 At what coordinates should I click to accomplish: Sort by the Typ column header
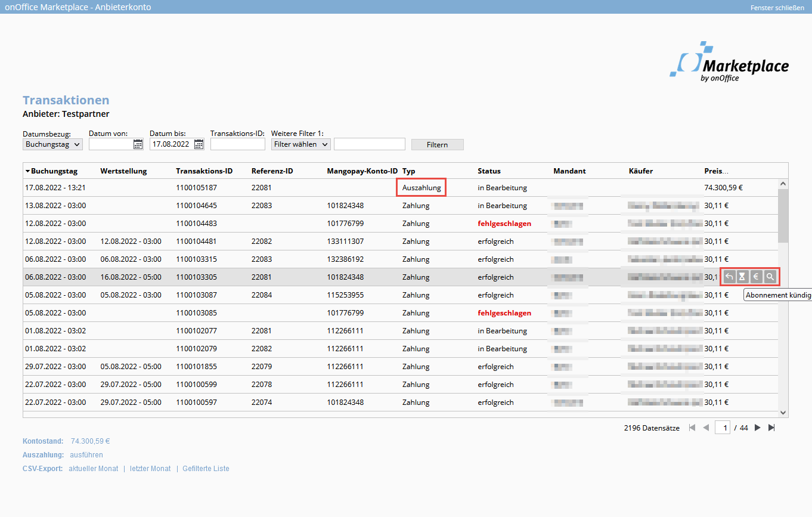[x=409, y=171]
